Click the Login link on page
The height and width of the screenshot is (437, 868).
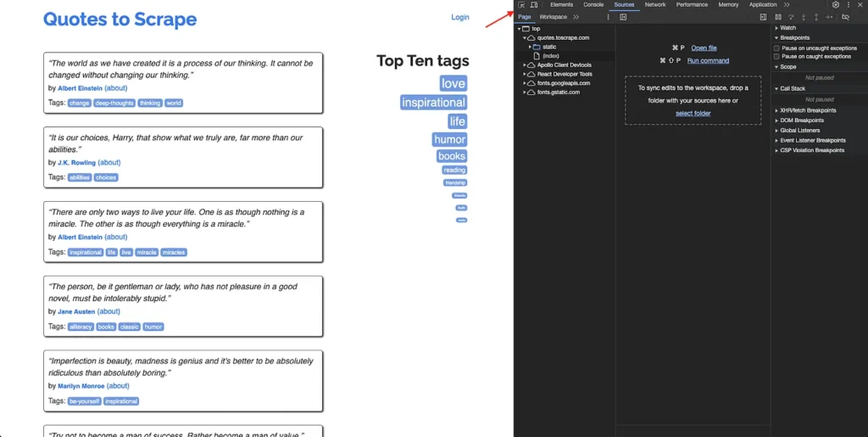click(x=460, y=17)
